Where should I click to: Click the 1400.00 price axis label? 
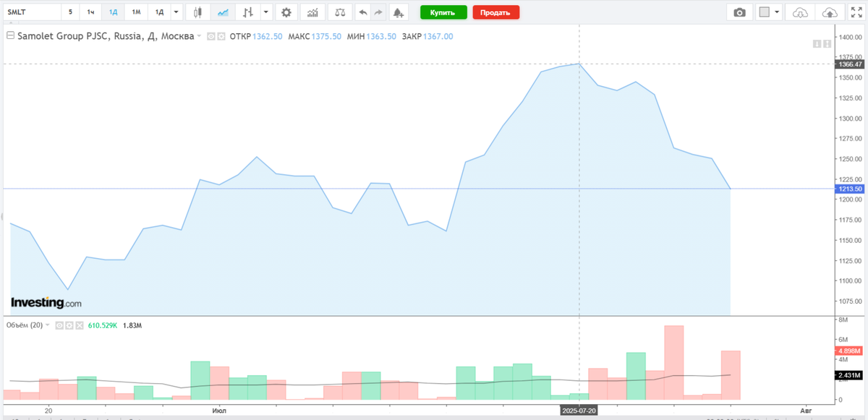[x=850, y=37]
